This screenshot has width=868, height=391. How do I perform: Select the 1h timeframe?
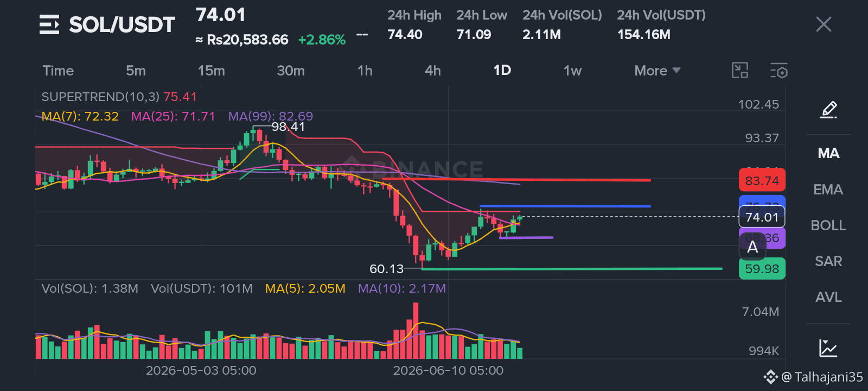[365, 71]
